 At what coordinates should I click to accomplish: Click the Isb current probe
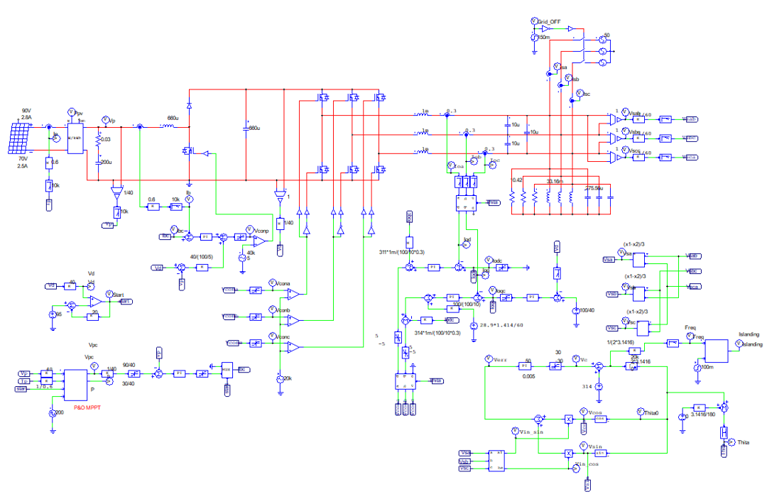pyautogui.click(x=568, y=78)
